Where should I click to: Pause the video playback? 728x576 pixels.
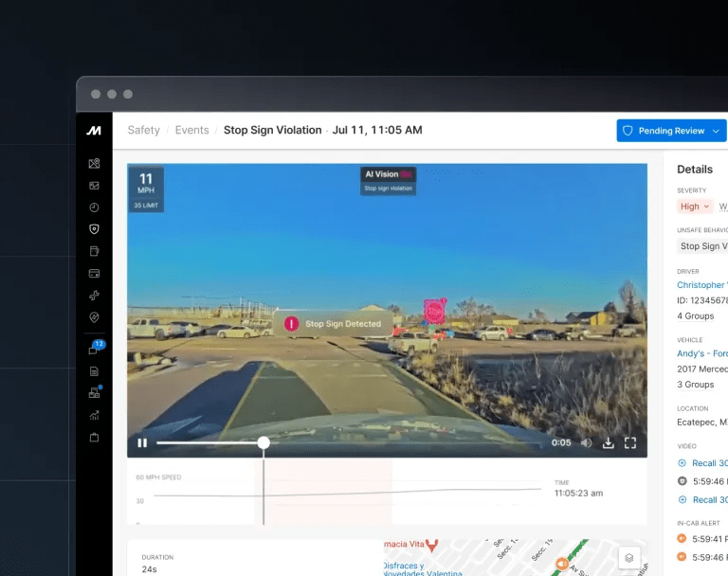pos(142,442)
